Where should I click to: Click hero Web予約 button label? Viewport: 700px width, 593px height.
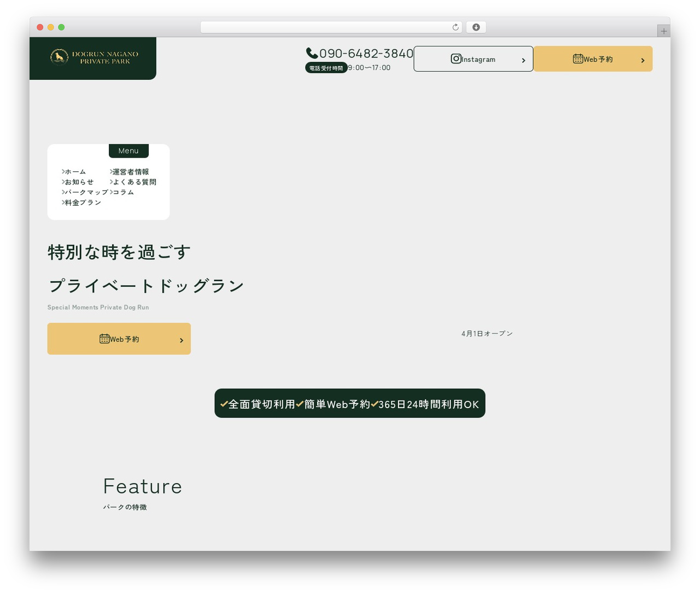pyautogui.click(x=124, y=339)
